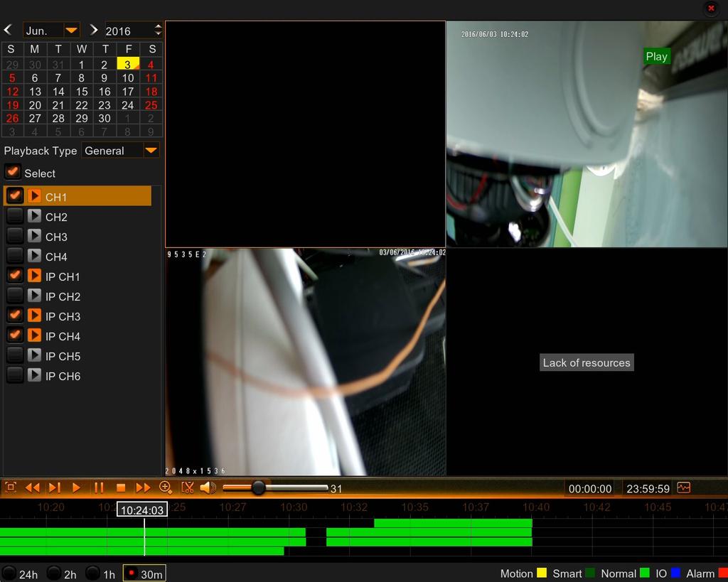This screenshot has height=582, width=728.
Task: Uncheck the IP CH4 checkbox
Action: [14, 335]
